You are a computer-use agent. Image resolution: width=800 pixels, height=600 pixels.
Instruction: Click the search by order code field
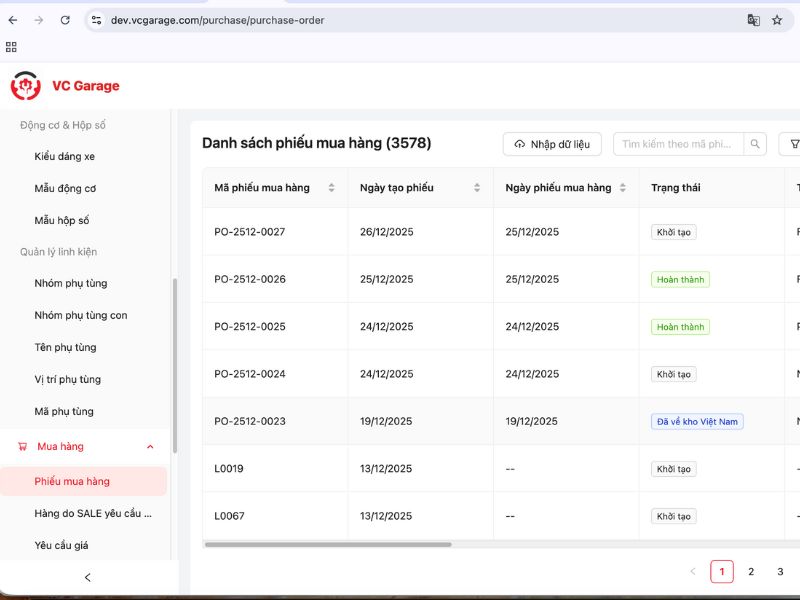[x=680, y=144]
